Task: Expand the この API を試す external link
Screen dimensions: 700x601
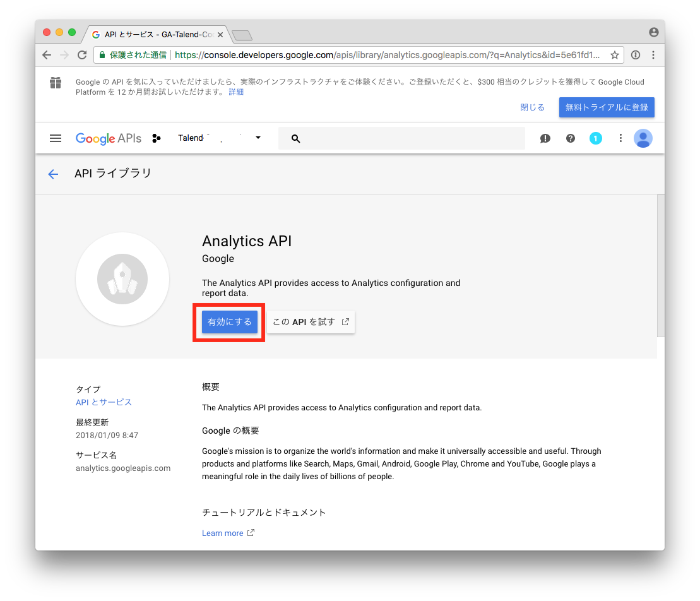Action: [311, 321]
